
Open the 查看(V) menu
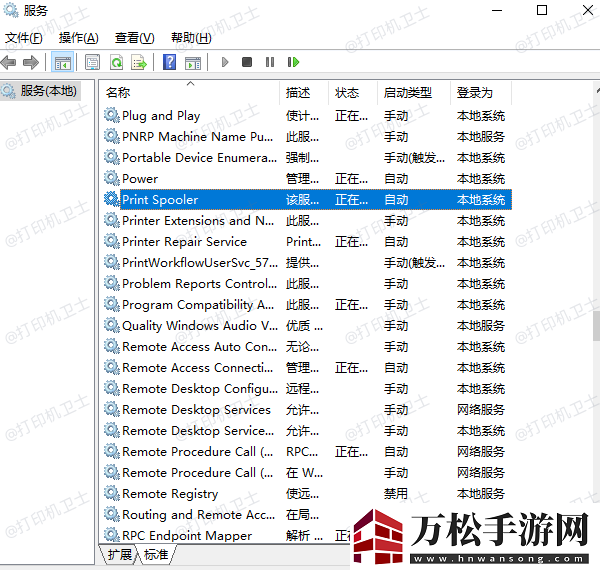tap(134, 38)
